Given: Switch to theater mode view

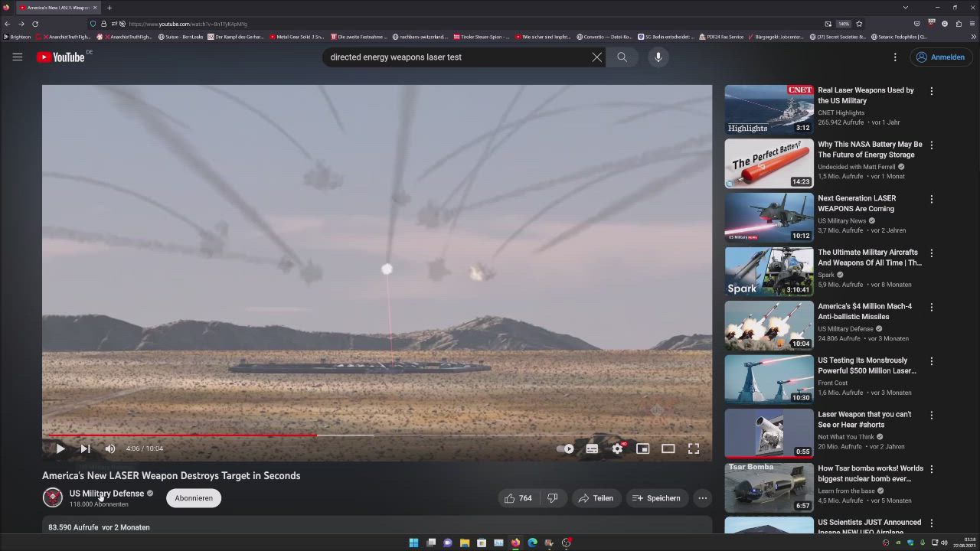Looking at the screenshot, I should tap(668, 448).
